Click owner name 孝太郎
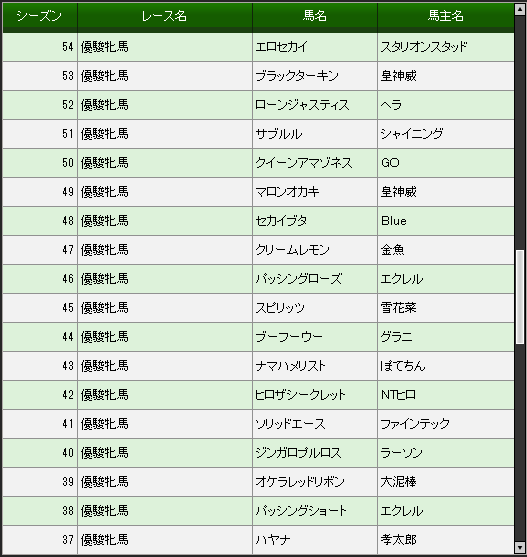The width and height of the screenshot is (527, 557). click(398, 540)
